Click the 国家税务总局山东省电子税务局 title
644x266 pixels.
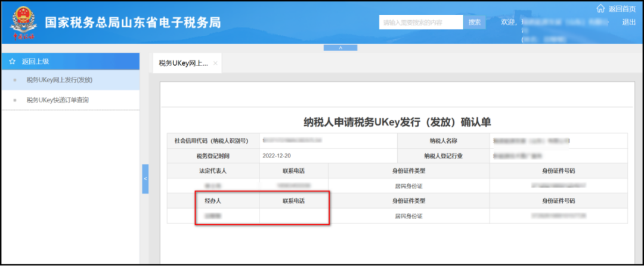pyautogui.click(x=132, y=23)
